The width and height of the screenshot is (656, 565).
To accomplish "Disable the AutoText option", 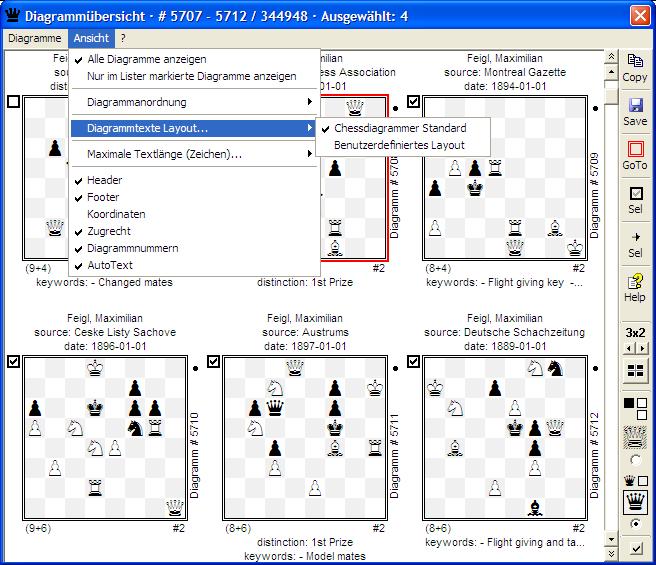I will (x=110, y=265).
